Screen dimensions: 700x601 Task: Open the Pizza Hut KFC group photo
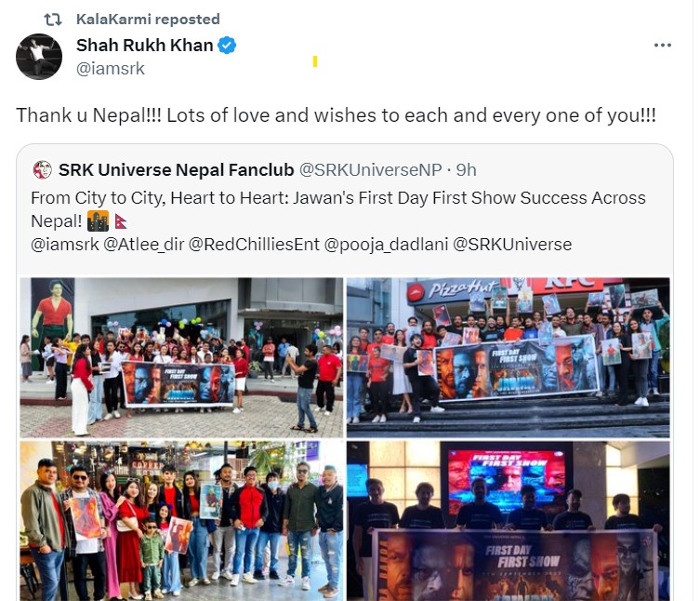click(x=508, y=357)
